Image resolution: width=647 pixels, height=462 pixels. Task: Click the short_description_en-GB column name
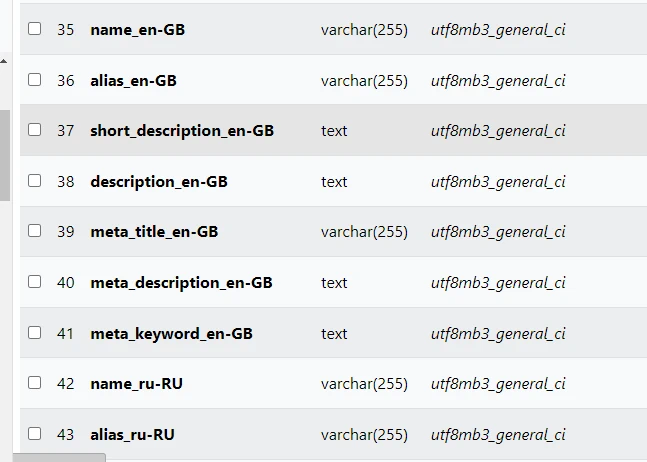pos(182,131)
